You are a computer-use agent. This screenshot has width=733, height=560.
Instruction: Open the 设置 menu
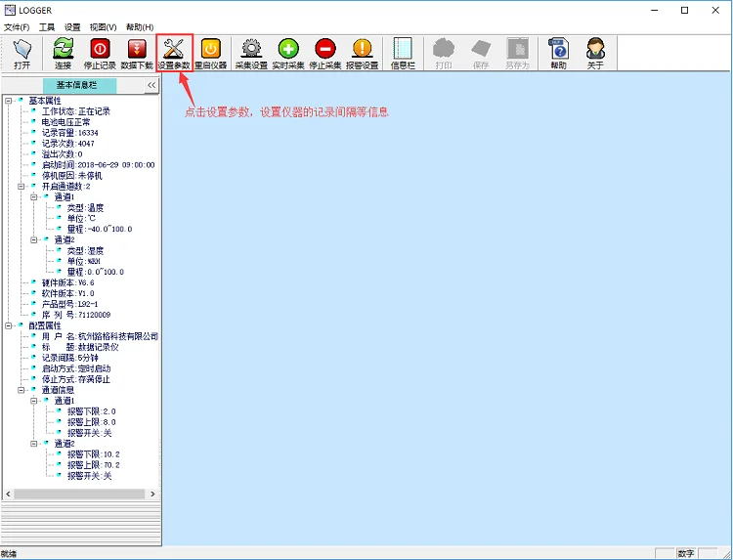point(72,27)
